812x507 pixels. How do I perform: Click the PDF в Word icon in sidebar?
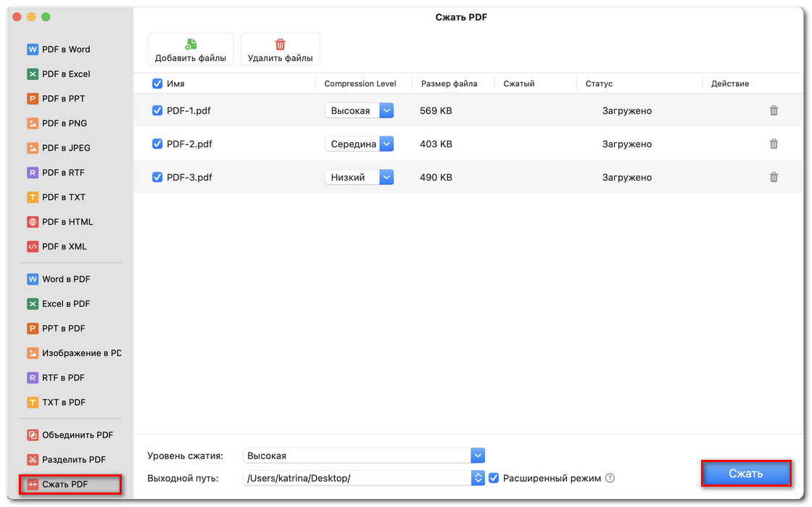(33, 49)
